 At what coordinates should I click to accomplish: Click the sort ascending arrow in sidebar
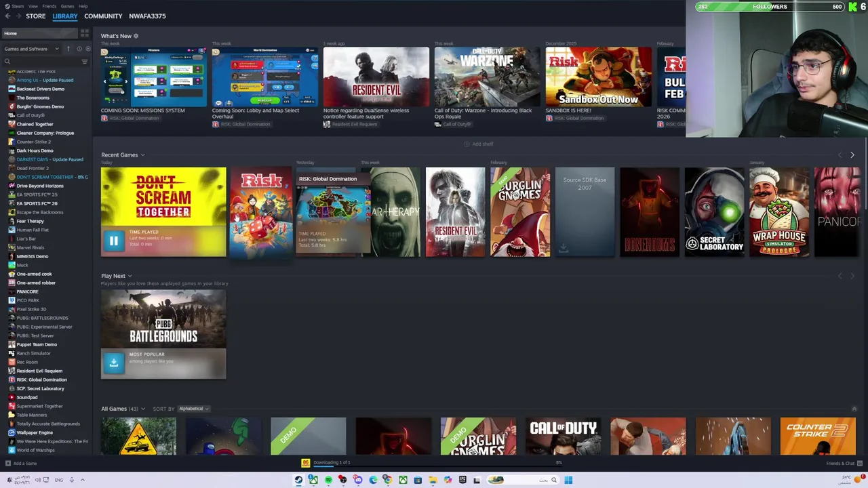(x=68, y=49)
